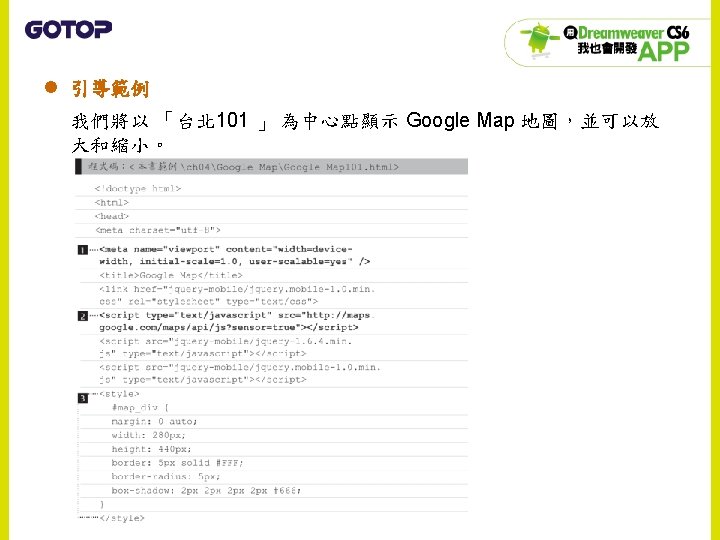The width and height of the screenshot is (720, 540).
Task: Click the green APP lettering
Action: 664,51
